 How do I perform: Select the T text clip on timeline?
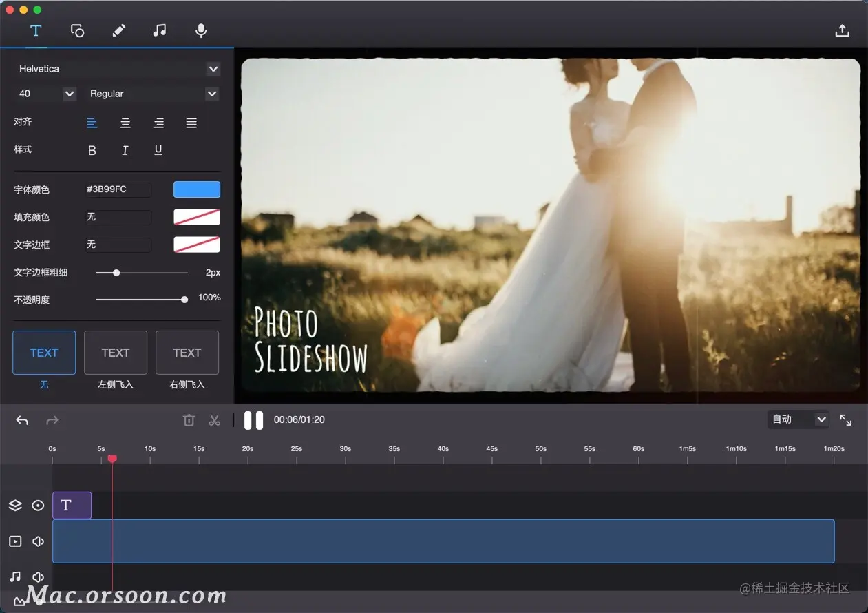(x=72, y=506)
